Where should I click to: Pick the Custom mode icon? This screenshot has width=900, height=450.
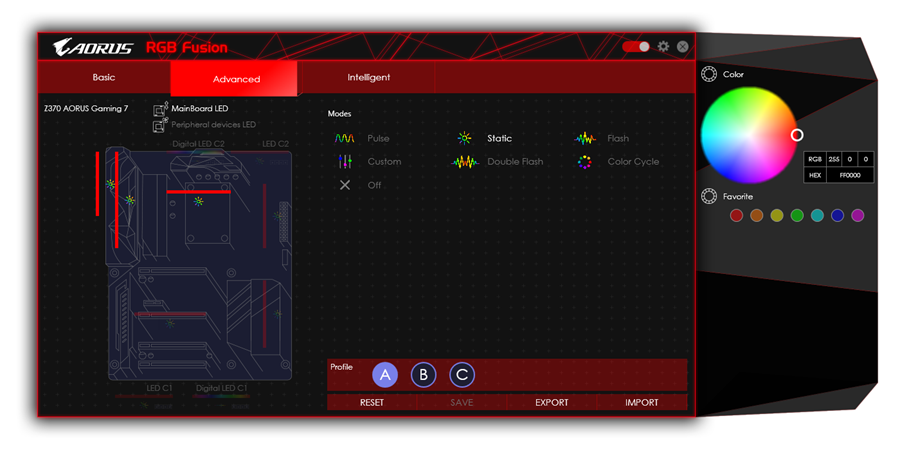click(x=344, y=161)
